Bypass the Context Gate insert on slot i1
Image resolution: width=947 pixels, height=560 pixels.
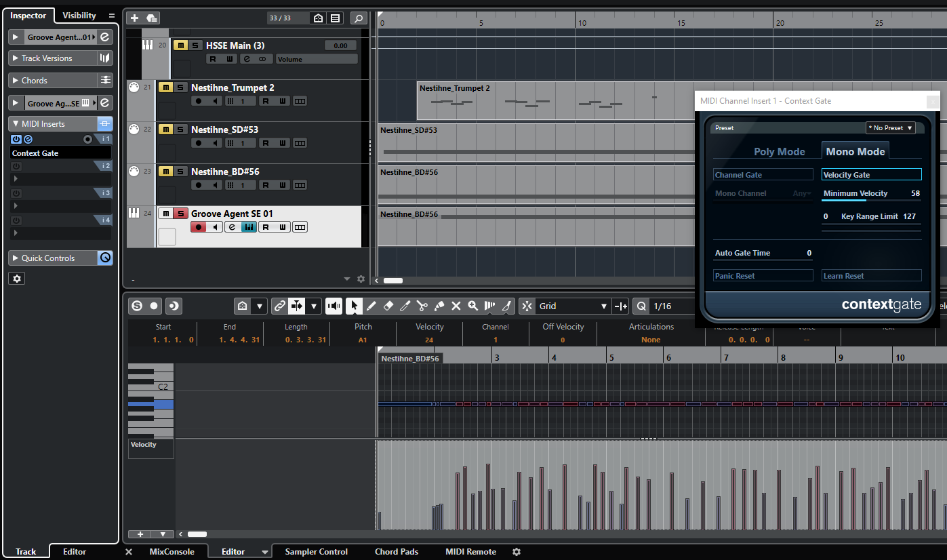click(x=16, y=139)
